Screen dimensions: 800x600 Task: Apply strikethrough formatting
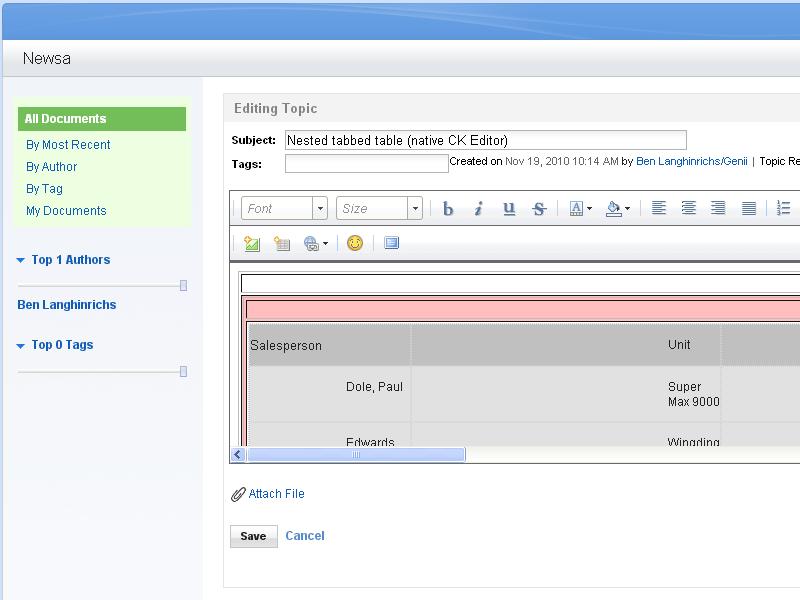(539, 209)
